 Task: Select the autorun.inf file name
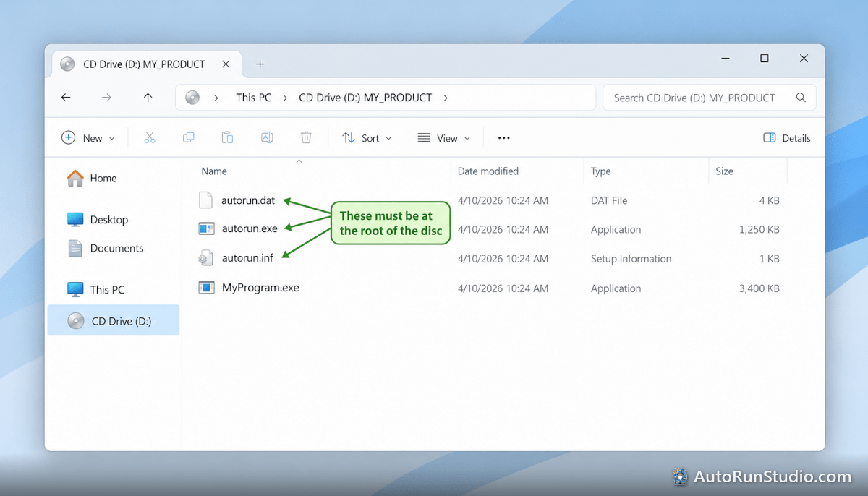pyautogui.click(x=248, y=258)
